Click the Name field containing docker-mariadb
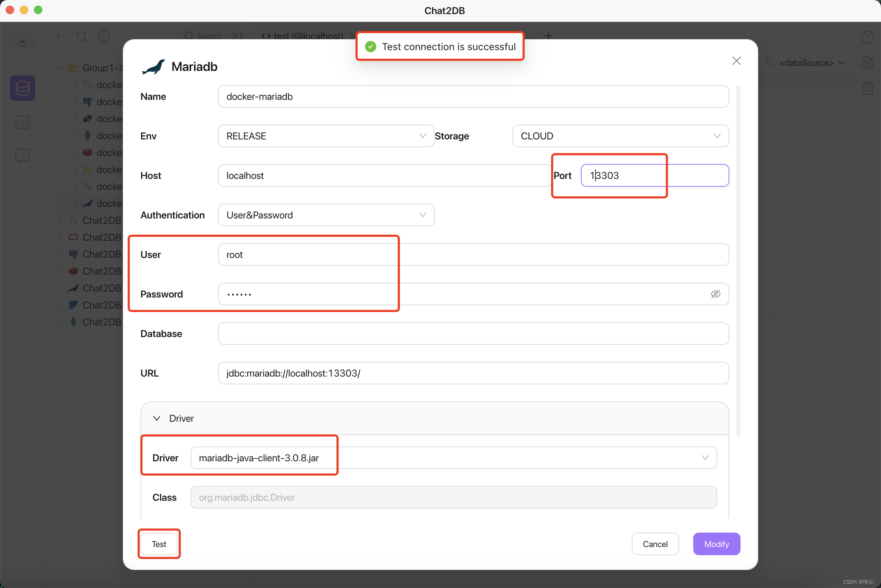 (x=473, y=96)
